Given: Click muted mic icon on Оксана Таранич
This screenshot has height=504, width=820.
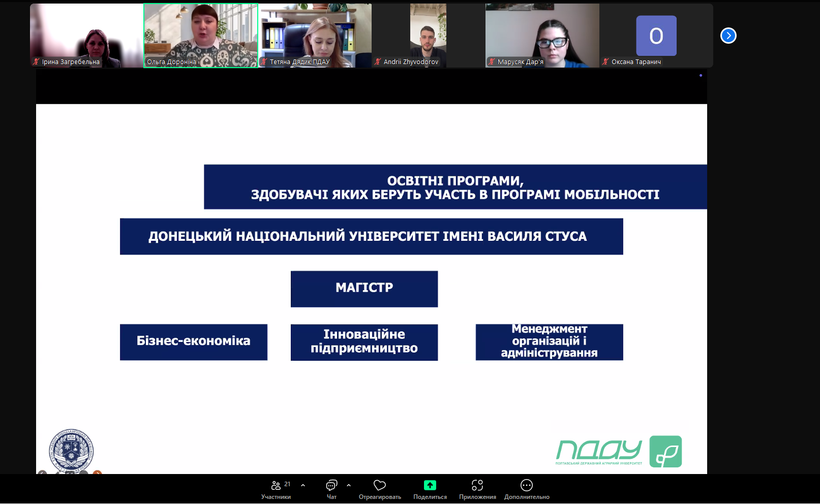Looking at the screenshot, I should click(605, 62).
